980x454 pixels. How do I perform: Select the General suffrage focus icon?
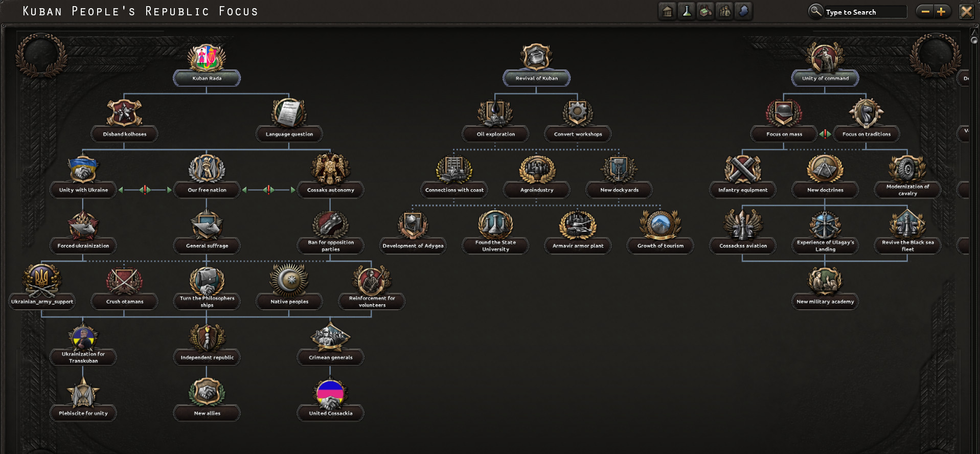[207, 225]
